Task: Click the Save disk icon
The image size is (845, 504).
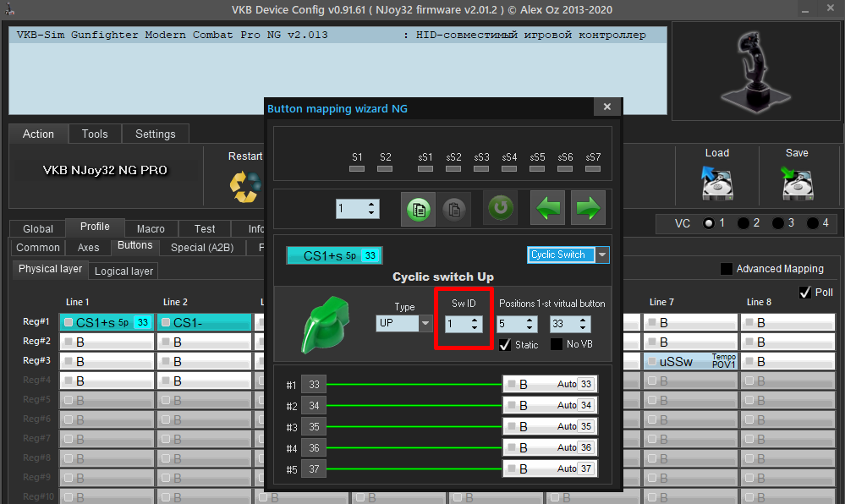Action: pos(797,184)
